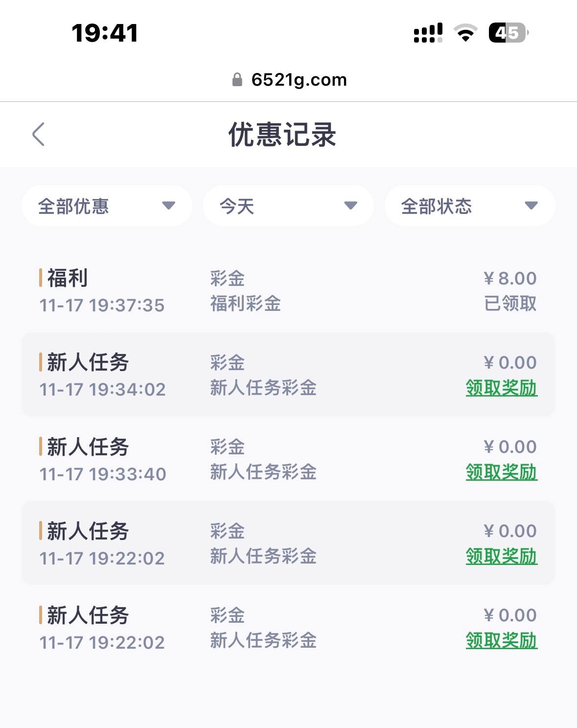Claim reward for 19:33:40 新人任务
This screenshot has width=577, height=728.
tap(501, 472)
